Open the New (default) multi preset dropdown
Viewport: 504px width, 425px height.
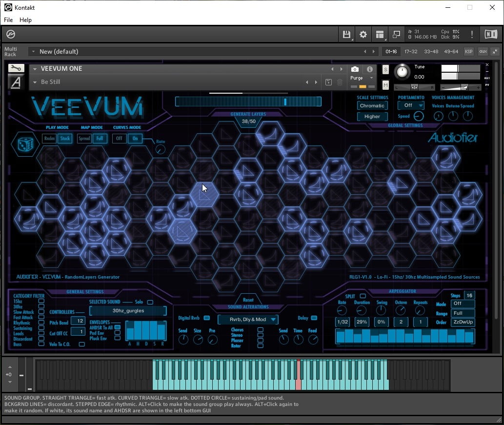tap(33, 51)
